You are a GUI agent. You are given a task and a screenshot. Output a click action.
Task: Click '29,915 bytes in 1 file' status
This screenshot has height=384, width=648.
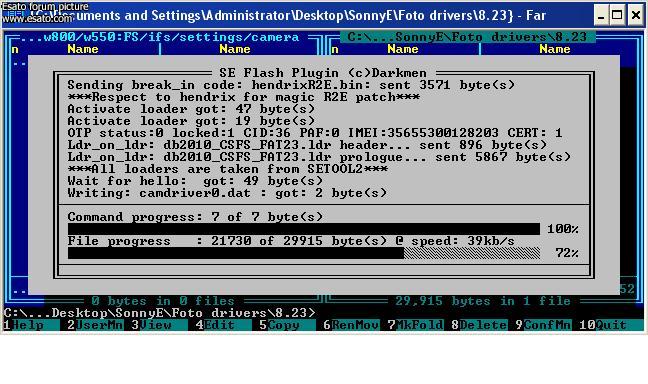(483, 301)
